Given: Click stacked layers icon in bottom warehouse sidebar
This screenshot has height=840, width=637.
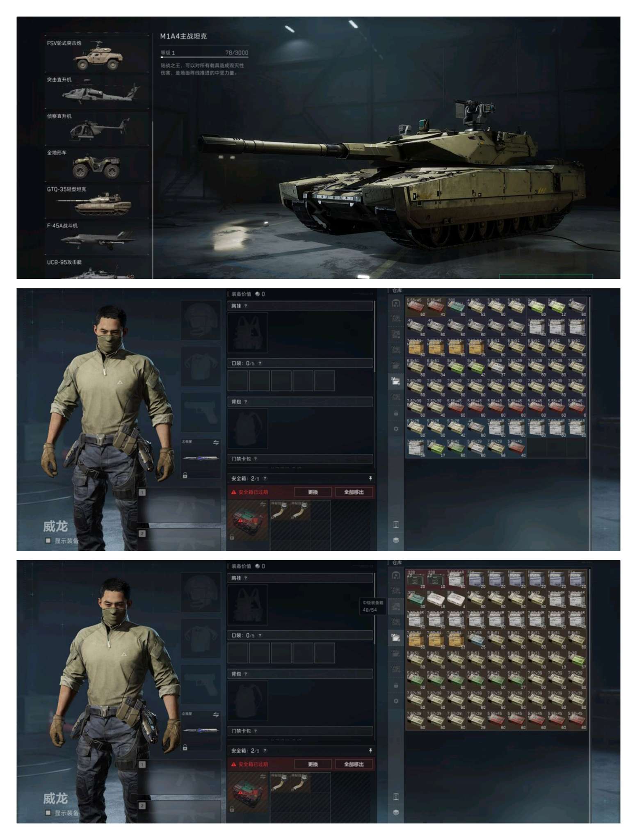Looking at the screenshot, I should click(x=396, y=812).
